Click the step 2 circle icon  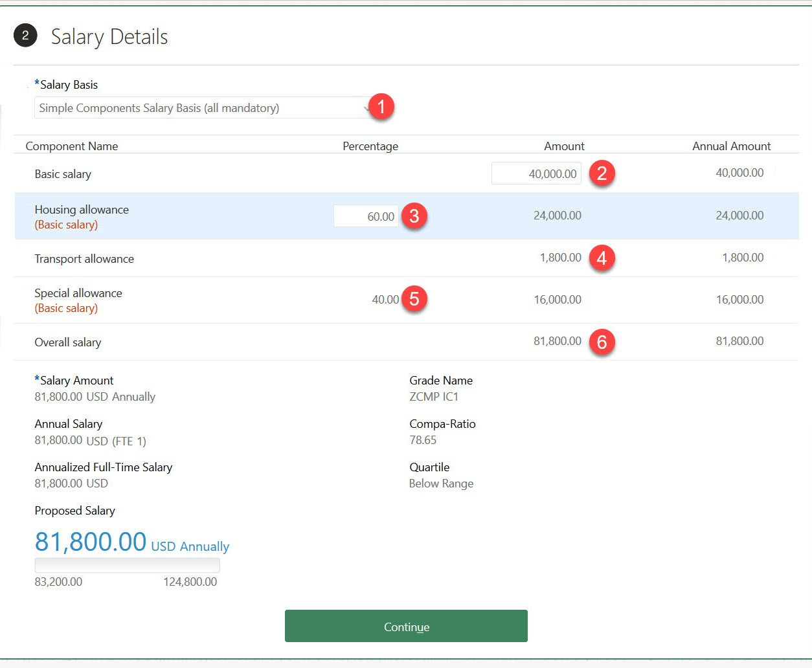(x=26, y=36)
